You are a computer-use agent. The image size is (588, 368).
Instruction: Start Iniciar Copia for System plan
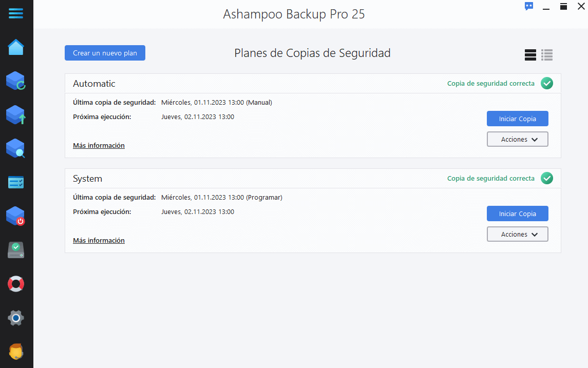518,214
